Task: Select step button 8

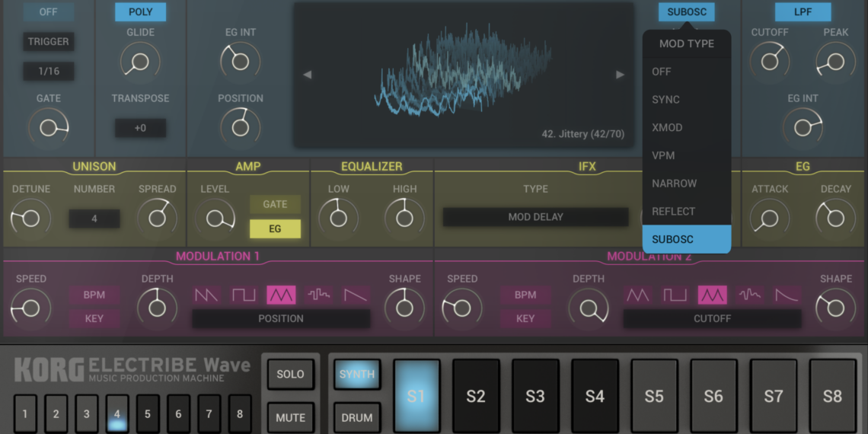Action: click(x=240, y=413)
